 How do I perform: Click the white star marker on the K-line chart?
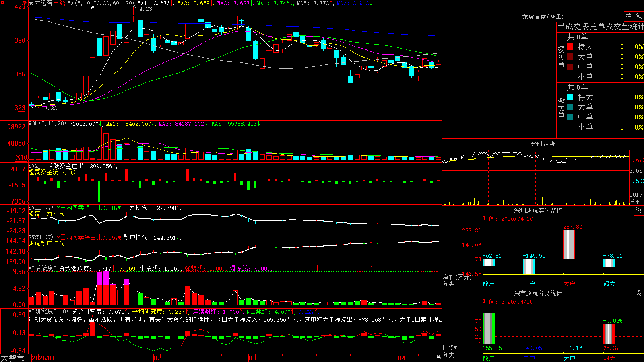[93, 7]
